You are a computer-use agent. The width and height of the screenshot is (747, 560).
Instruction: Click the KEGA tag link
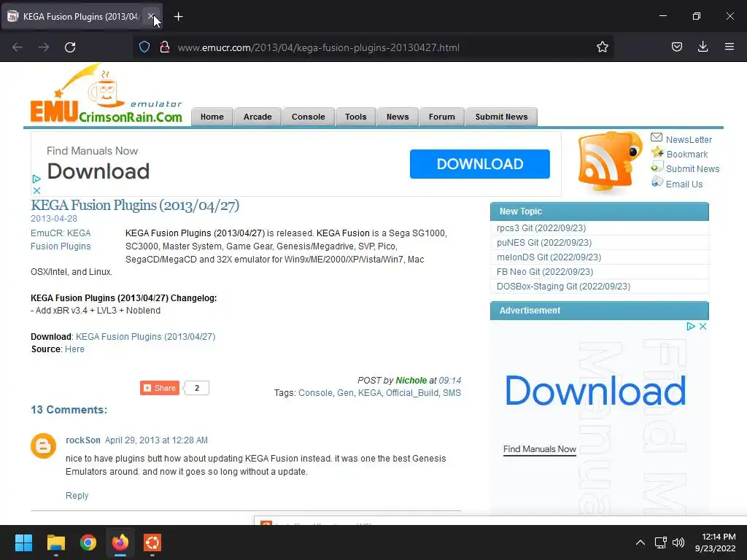pyautogui.click(x=370, y=393)
